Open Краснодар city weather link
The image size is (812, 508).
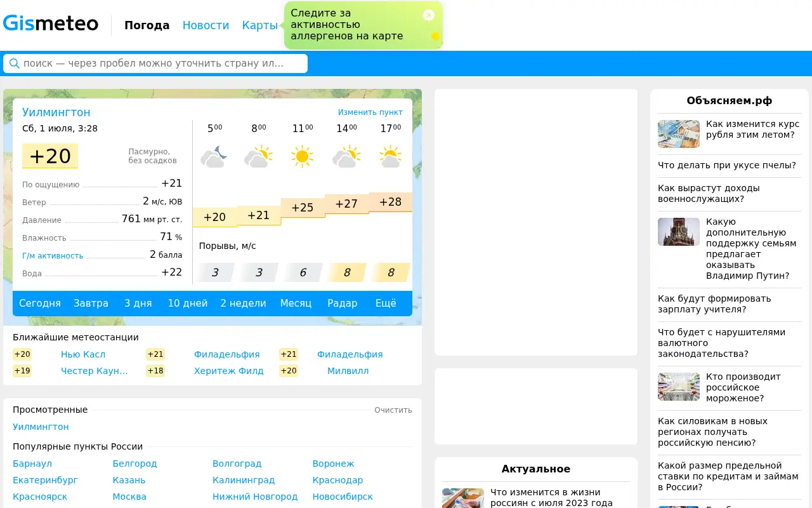(337, 480)
